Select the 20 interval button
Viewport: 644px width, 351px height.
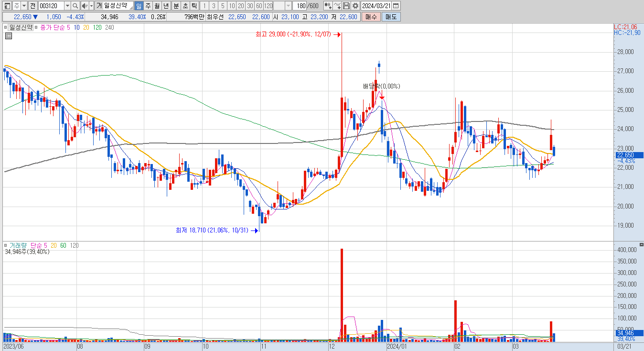[x=241, y=6]
